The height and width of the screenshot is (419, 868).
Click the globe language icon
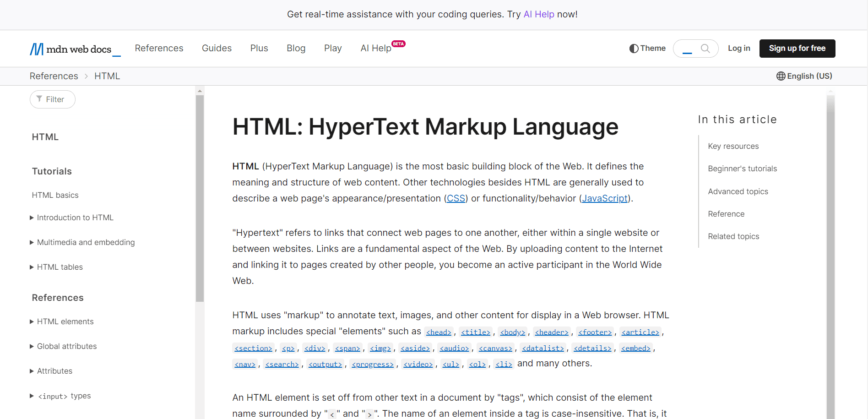tap(781, 76)
